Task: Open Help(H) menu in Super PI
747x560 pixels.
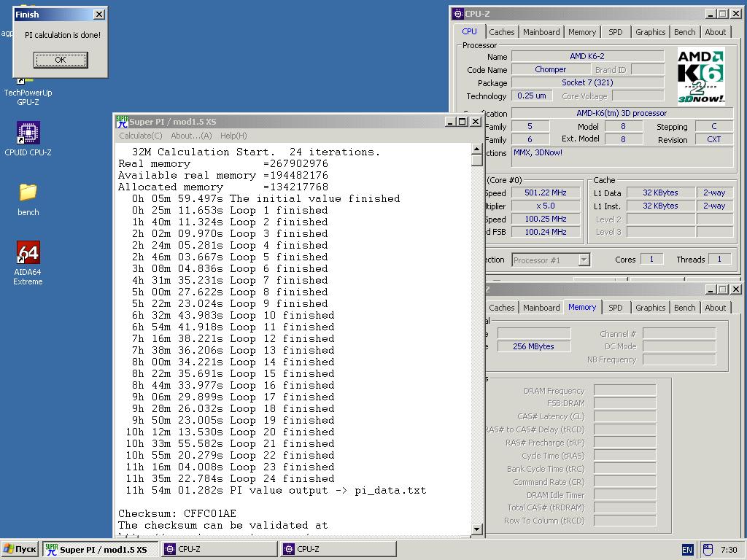Action: (233, 136)
